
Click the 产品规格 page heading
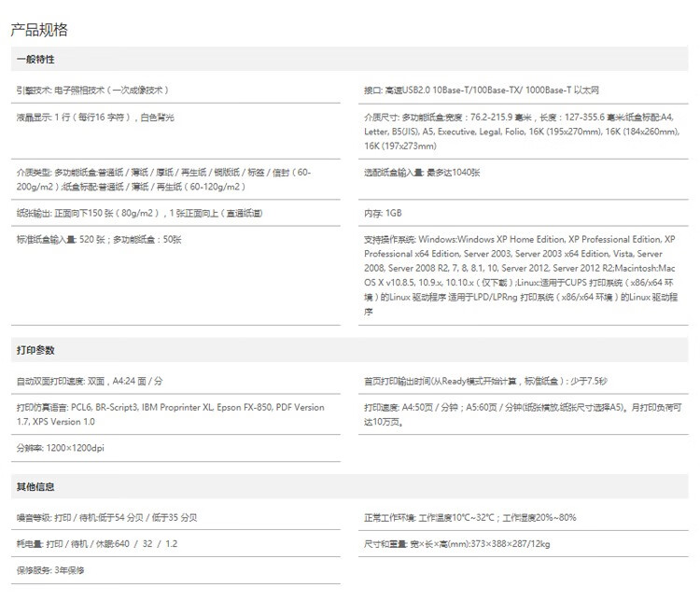coord(39,30)
